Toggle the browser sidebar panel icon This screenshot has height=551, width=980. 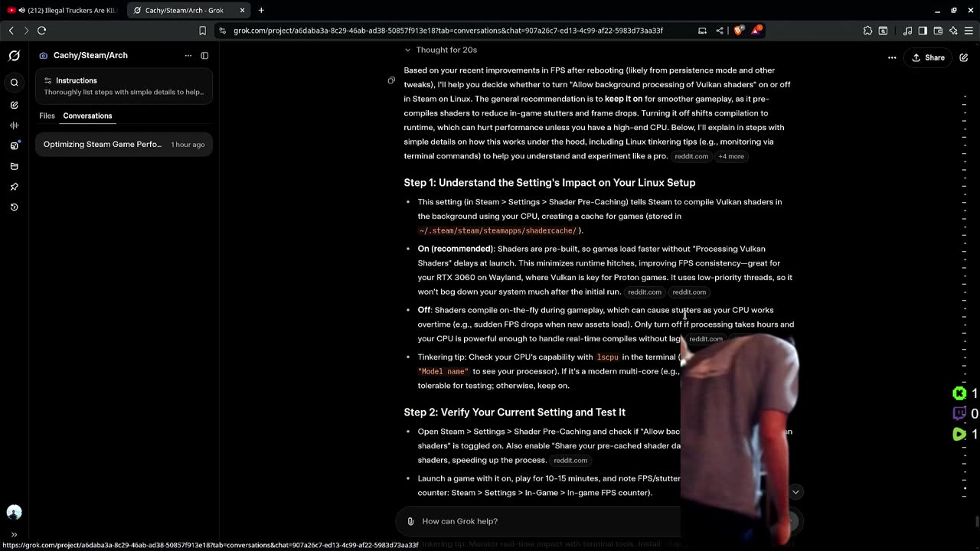[x=923, y=31]
